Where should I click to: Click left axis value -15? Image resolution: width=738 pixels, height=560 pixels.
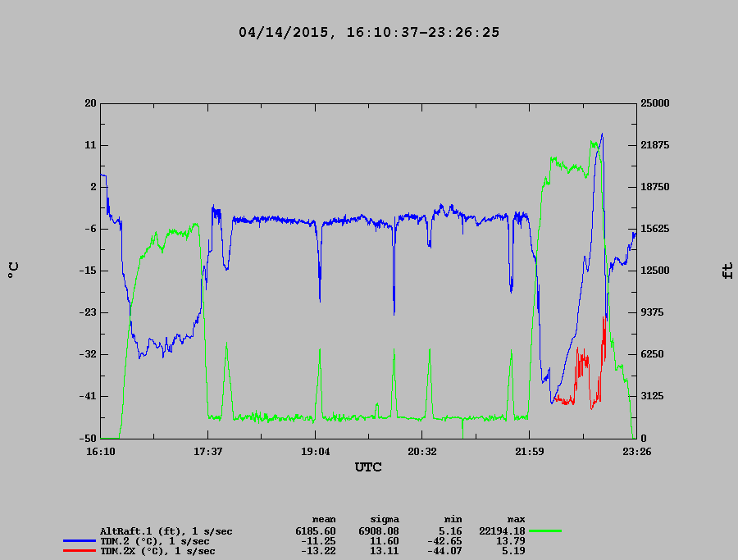click(x=88, y=271)
